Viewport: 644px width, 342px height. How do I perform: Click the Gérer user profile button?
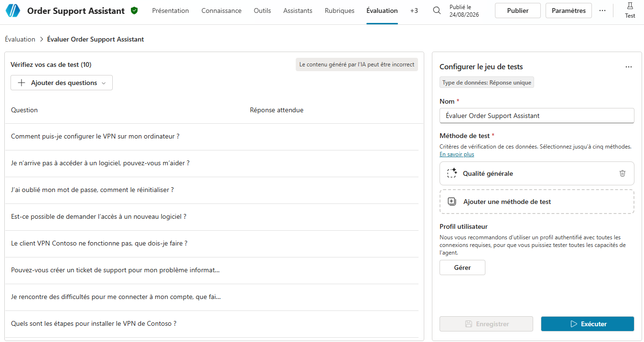(462, 267)
